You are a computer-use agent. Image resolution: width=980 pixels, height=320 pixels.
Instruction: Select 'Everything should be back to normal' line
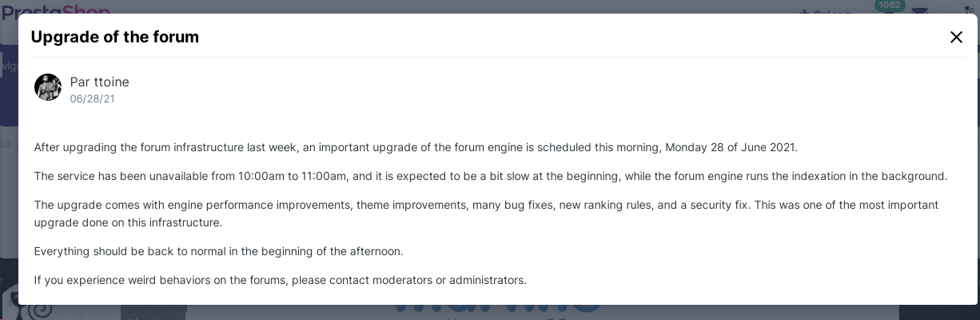pos(218,251)
